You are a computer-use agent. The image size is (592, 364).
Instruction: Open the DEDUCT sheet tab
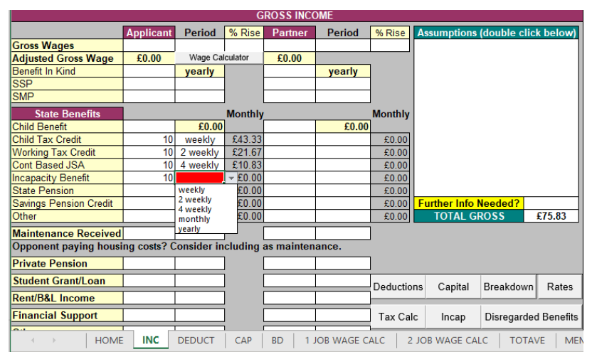[196, 341]
